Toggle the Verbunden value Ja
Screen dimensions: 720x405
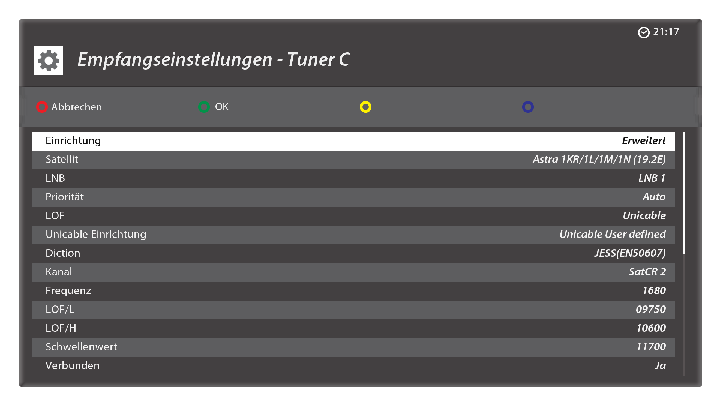point(659,366)
